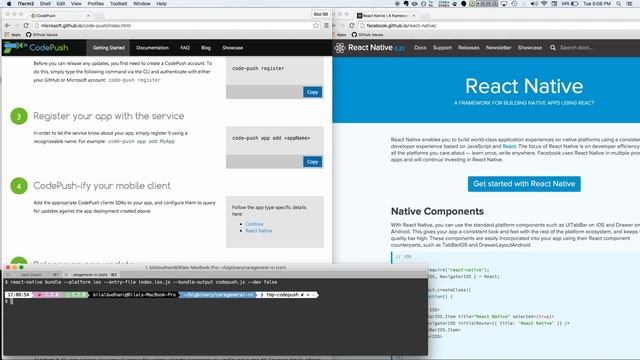This screenshot has height=360, width=640.
Task: Select the CodePush browser tab
Action: click(60, 16)
